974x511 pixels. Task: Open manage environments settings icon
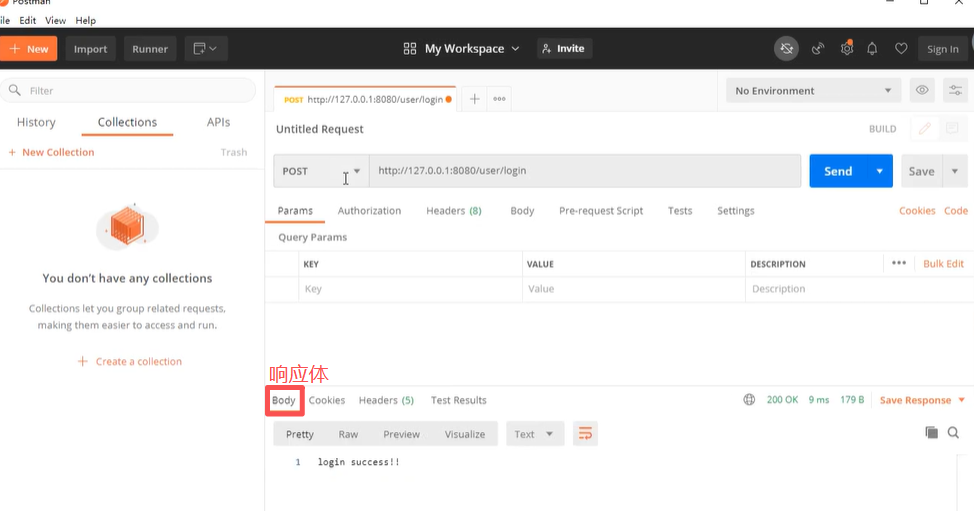(955, 91)
